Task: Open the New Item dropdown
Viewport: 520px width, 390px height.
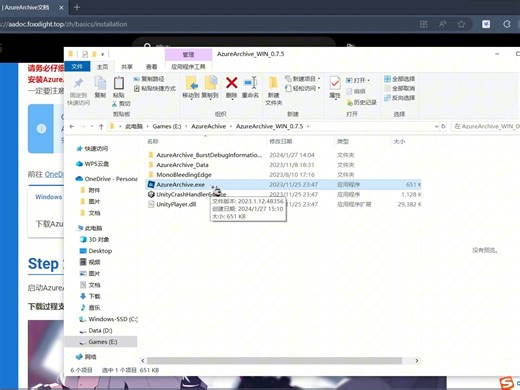Action: pos(303,79)
